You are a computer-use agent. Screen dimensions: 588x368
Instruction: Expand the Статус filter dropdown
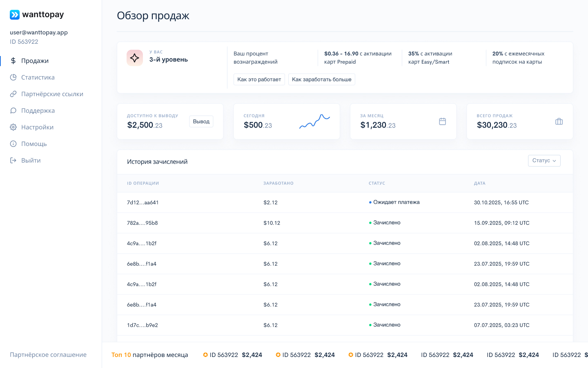544,161
